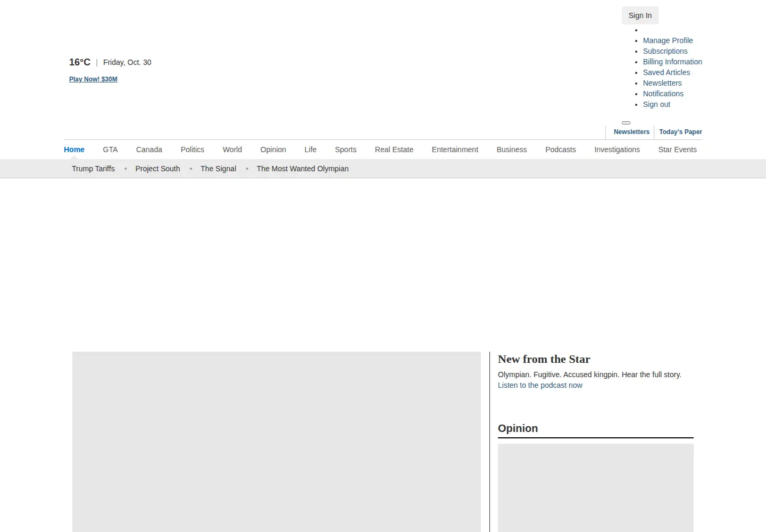Click Sign out link
The image size is (766, 532).
tap(656, 104)
